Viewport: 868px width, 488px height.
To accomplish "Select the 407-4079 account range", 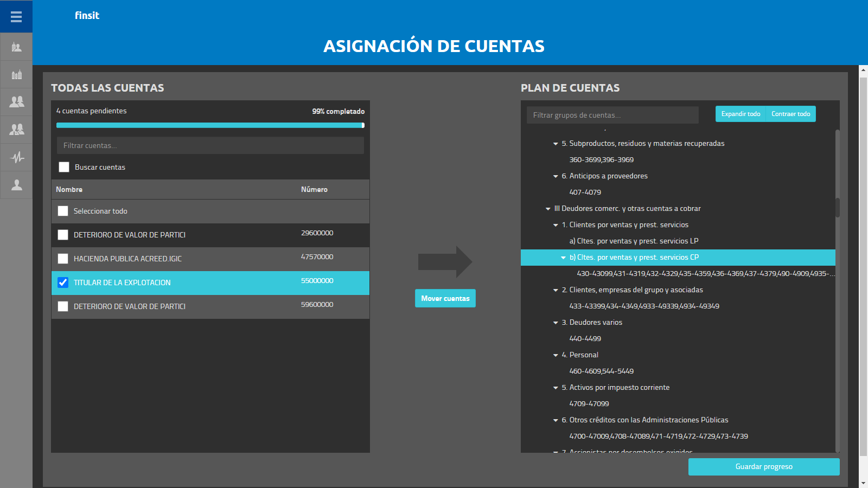I will tap(585, 192).
